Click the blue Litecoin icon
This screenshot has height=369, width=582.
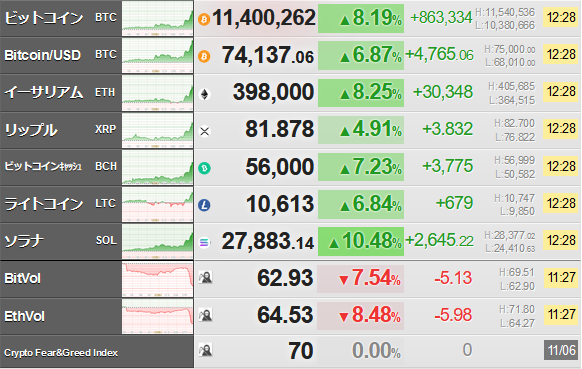204,205
